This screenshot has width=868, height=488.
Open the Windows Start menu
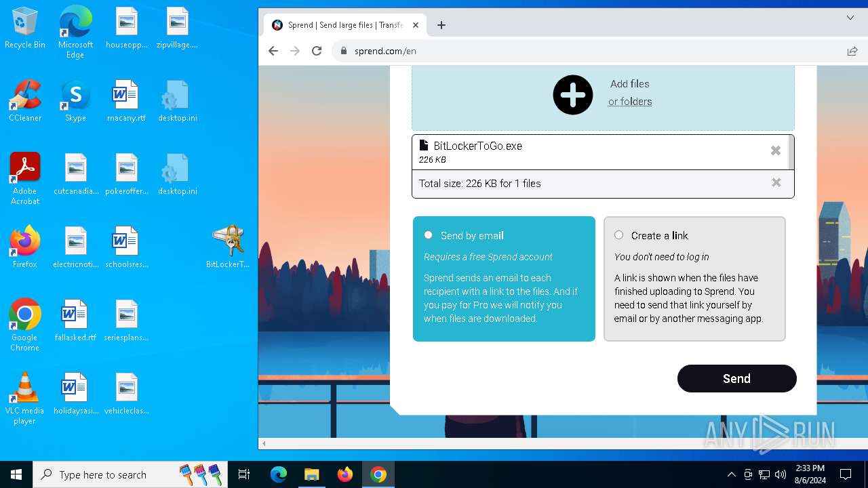(x=16, y=474)
